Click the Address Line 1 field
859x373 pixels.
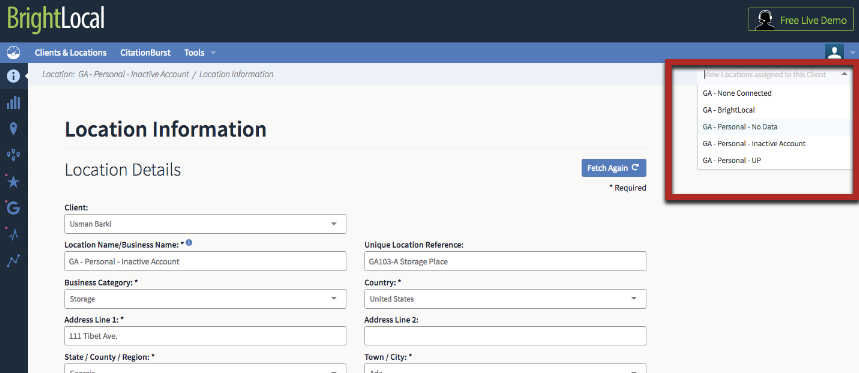[x=205, y=336]
